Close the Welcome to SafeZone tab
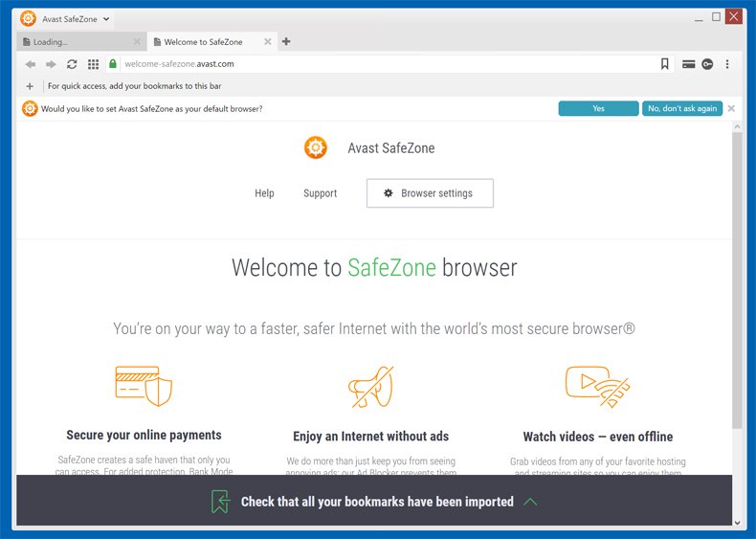This screenshot has height=539, width=756. [x=268, y=42]
